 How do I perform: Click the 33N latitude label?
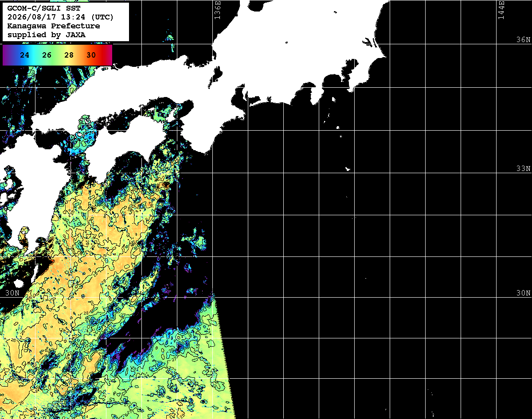pos(523,168)
